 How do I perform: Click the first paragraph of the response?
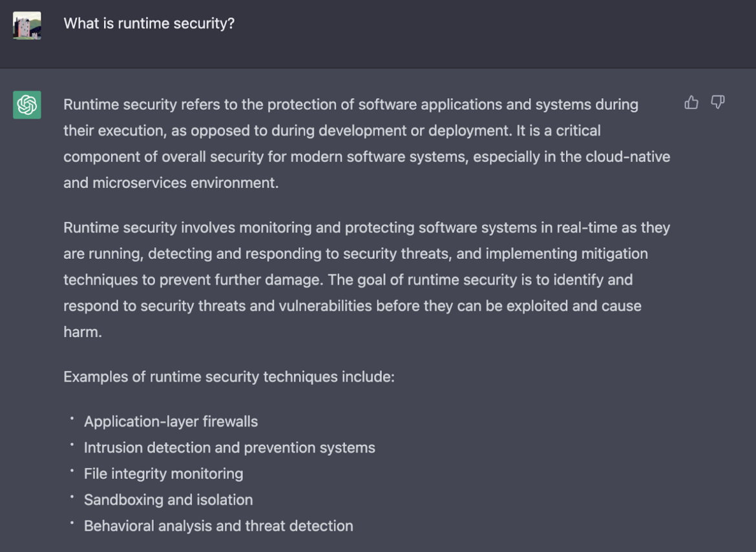pyautogui.click(x=366, y=143)
